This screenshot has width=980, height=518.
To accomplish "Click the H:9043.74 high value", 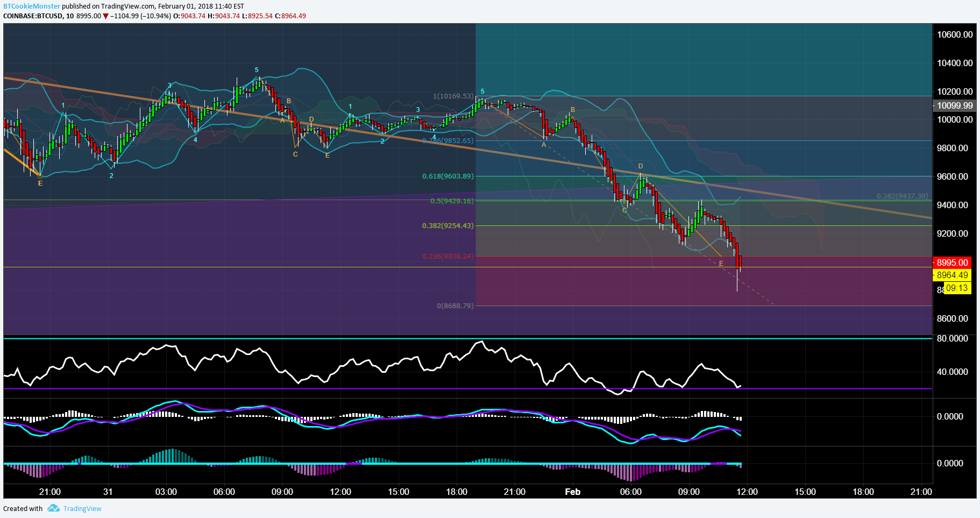I will [224, 16].
